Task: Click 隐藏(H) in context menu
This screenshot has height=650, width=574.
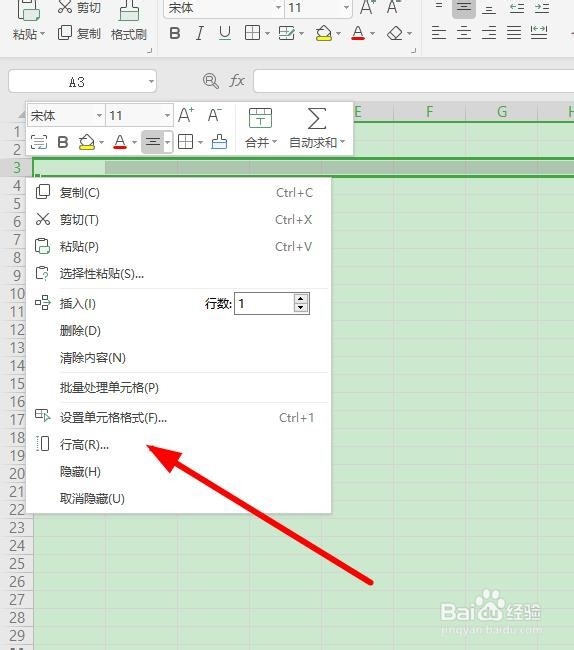Action: (178, 472)
